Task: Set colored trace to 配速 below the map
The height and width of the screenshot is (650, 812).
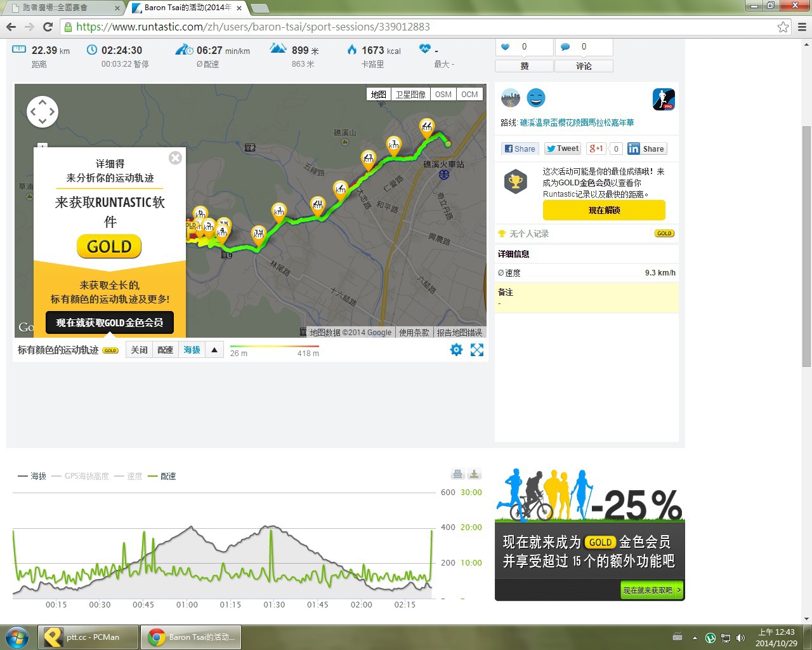Action: pyautogui.click(x=166, y=350)
